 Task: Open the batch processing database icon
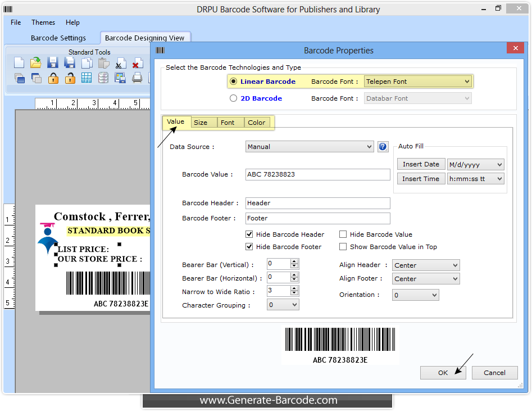103,79
